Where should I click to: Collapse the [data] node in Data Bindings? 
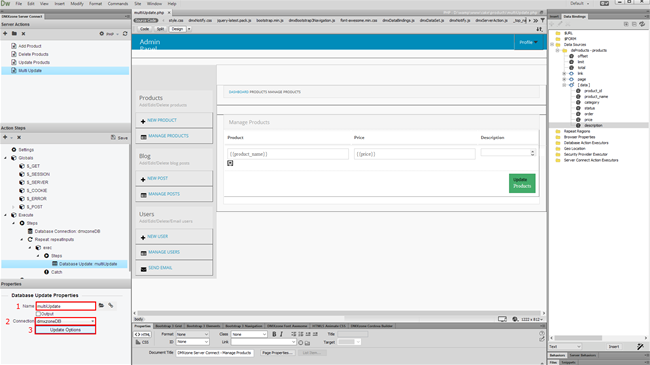564,85
